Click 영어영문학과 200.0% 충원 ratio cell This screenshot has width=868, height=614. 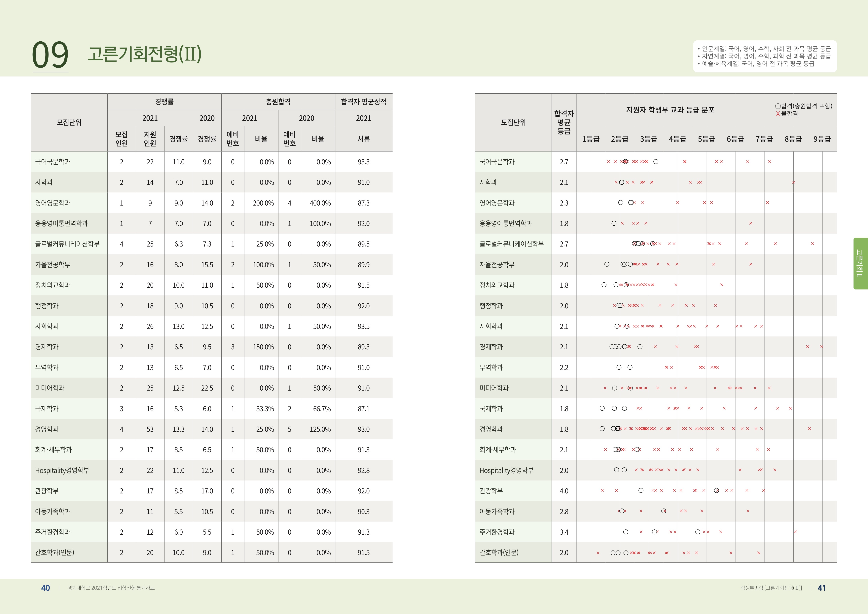pos(263,203)
